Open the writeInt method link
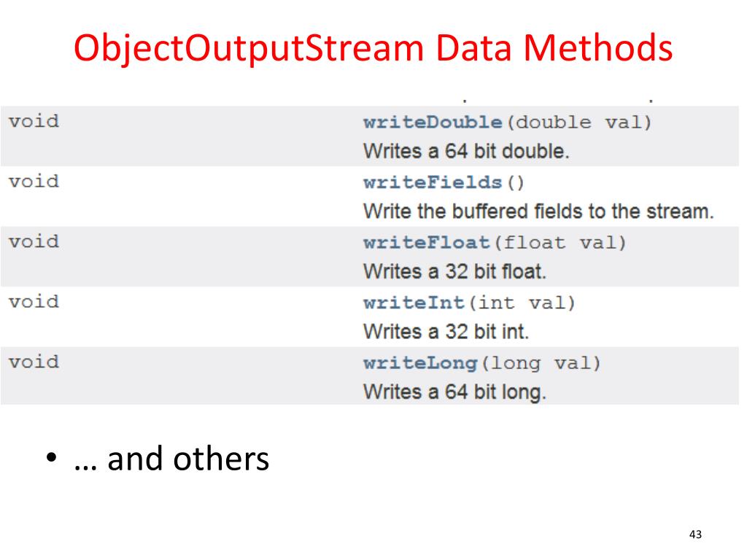Image resolution: width=747 pixels, height=560 pixels. [414, 303]
